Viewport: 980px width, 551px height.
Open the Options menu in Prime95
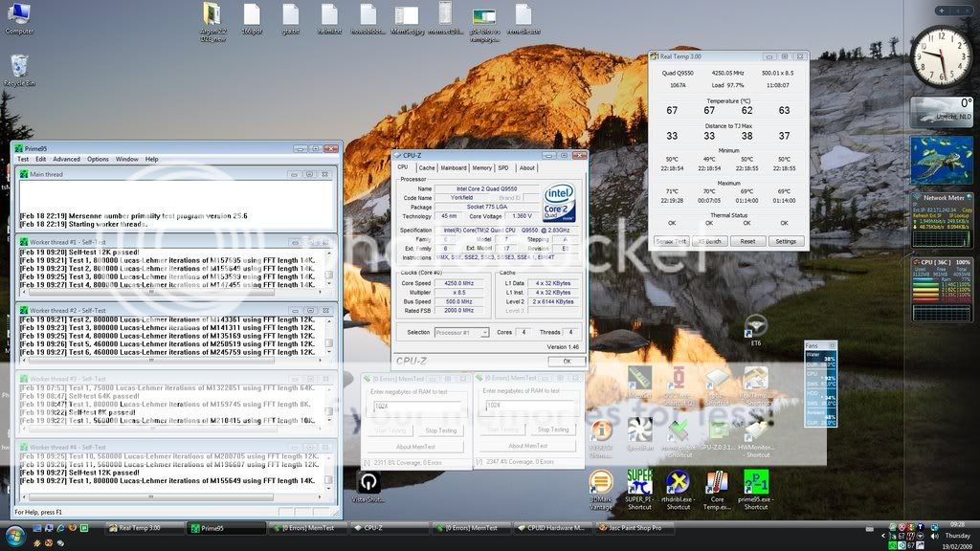click(98, 160)
